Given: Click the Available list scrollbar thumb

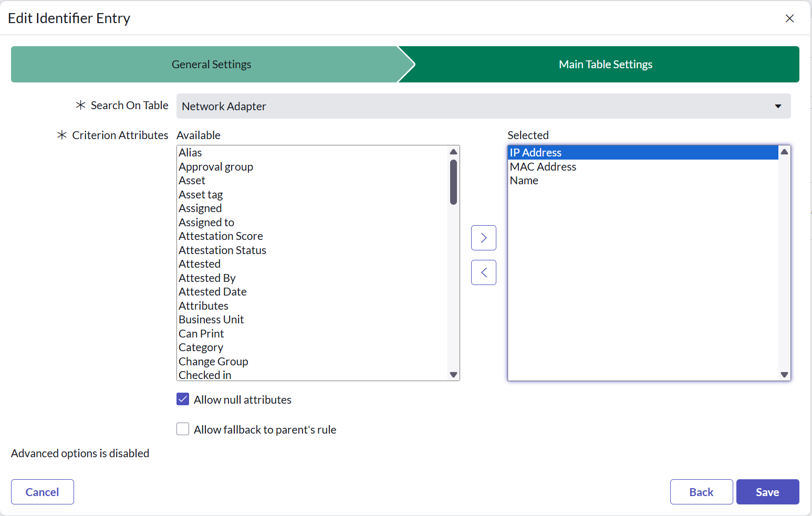Looking at the screenshot, I should pyautogui.click(x=453, y=182).
